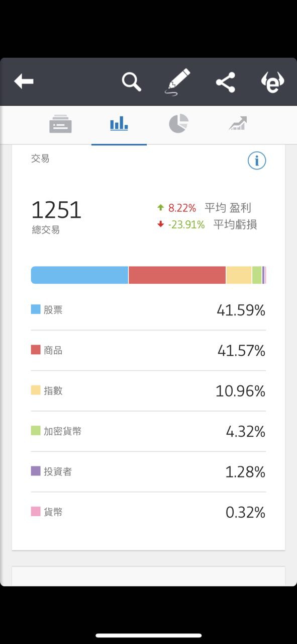Select the 加密貨幣 4.32% row
This screenshot has height=644, width=297.
click(x=148, y=431)
